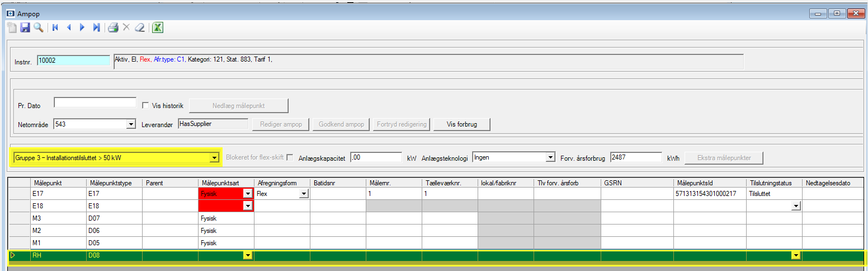Select the M2 cell in Målepunkt column
The height and width of the screenshot is (271, 868).
pyautogui.click(x=58, y=230)
